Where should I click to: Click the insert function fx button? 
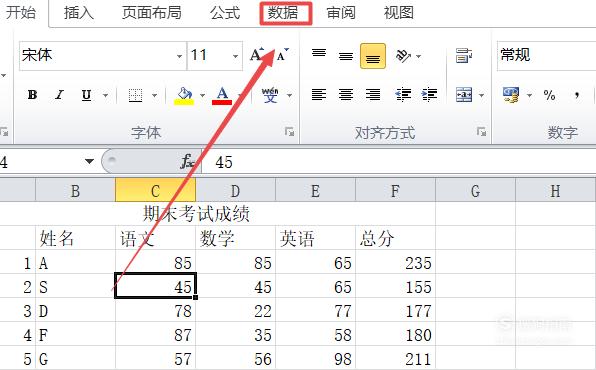pyautogui.click(x=187, y=162)
